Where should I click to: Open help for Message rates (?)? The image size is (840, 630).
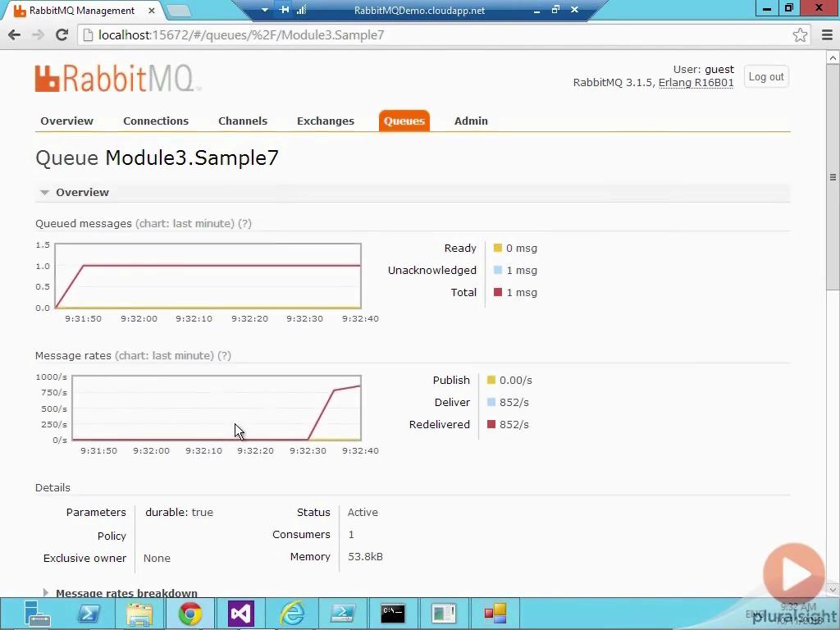tap(225, 356)
